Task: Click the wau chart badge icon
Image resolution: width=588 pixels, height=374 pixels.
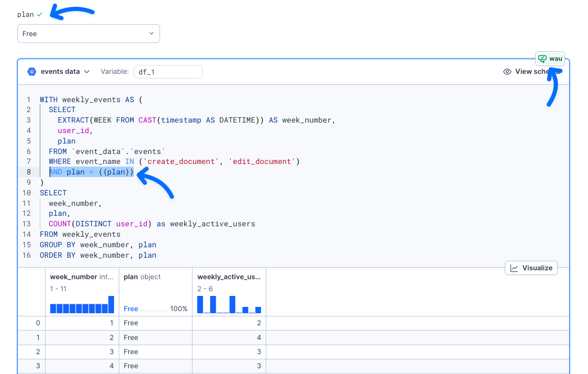Action: (542, 58)
